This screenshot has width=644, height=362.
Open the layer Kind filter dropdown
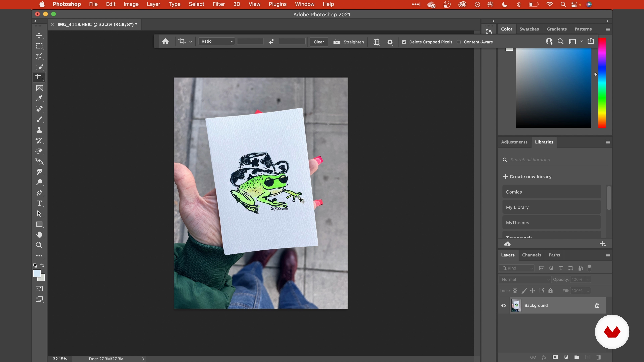pyautogui.click(x=517, y=268)
